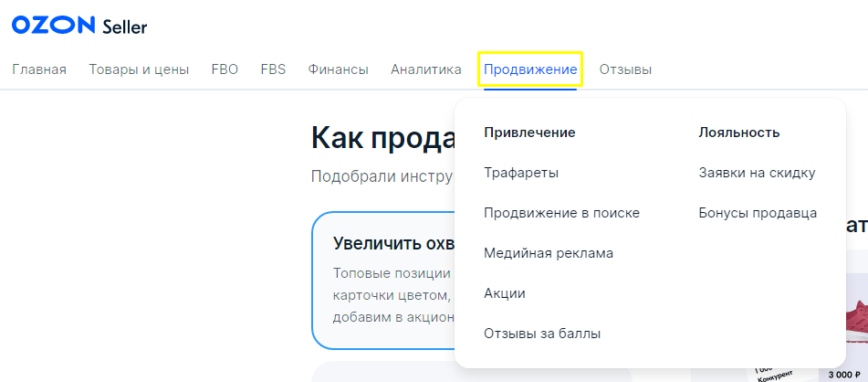Click the Как прода… page heading
This screenshot has height=382, width=868.
(x=383, y=138)
